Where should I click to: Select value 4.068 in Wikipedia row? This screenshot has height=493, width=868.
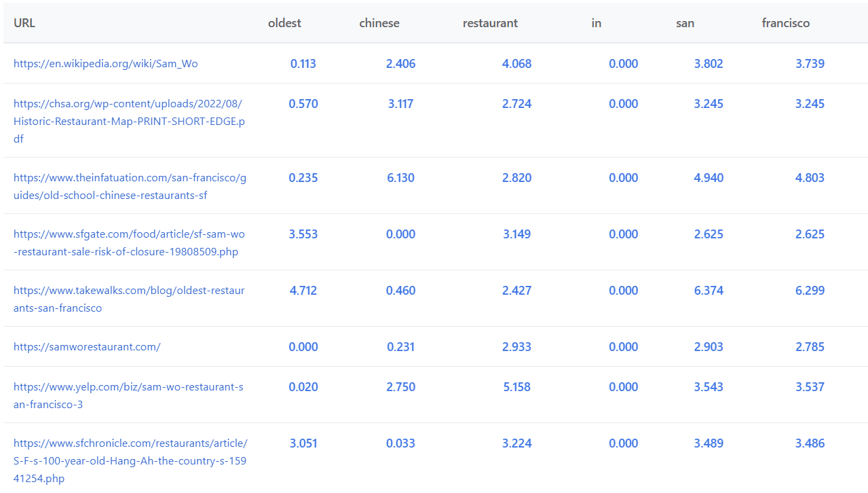pos(517,64)
